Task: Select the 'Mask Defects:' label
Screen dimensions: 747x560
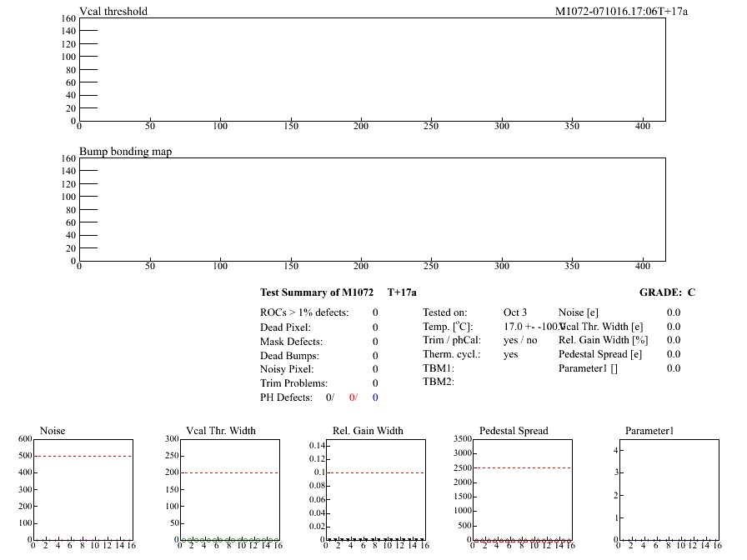Action: [x=291, y=342]
